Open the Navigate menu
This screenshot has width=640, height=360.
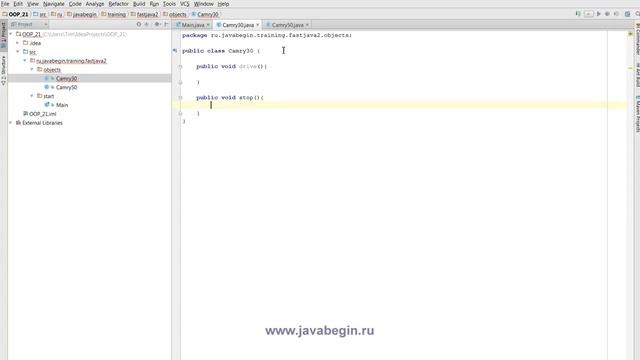pyautogui.click(x=54, y=4)
